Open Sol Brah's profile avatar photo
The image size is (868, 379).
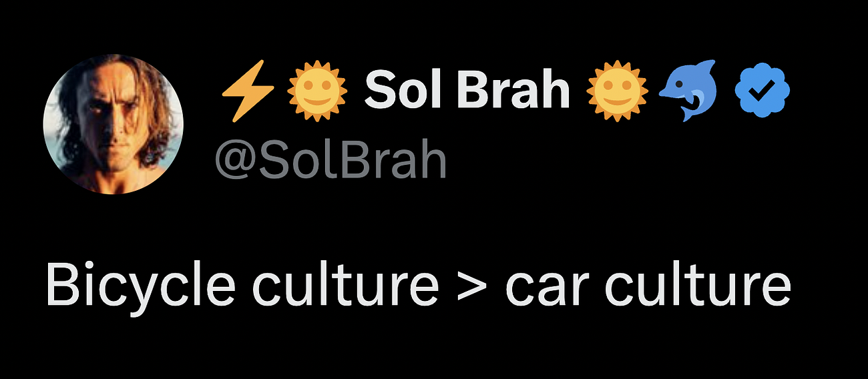pos(113,124)
